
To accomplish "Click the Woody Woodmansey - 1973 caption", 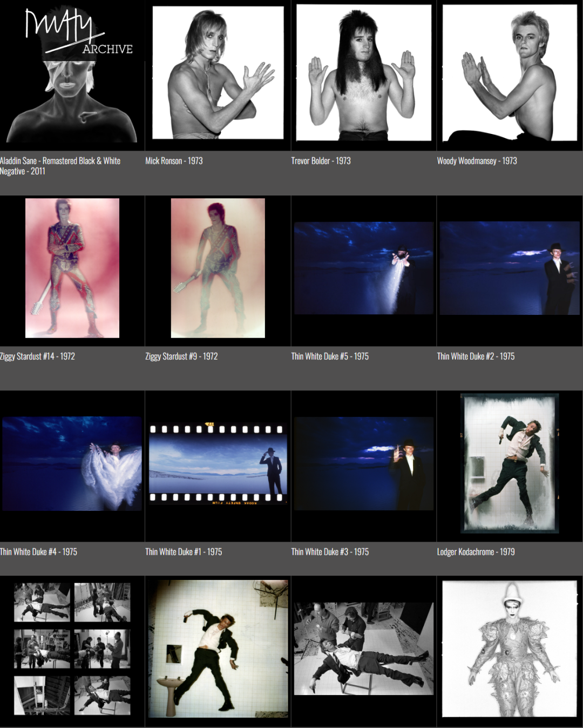I will pyautogui.click(x=477, y=161).
